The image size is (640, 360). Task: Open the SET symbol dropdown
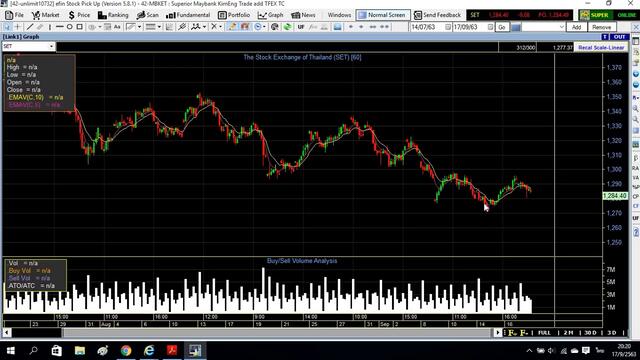coord(51,47)
